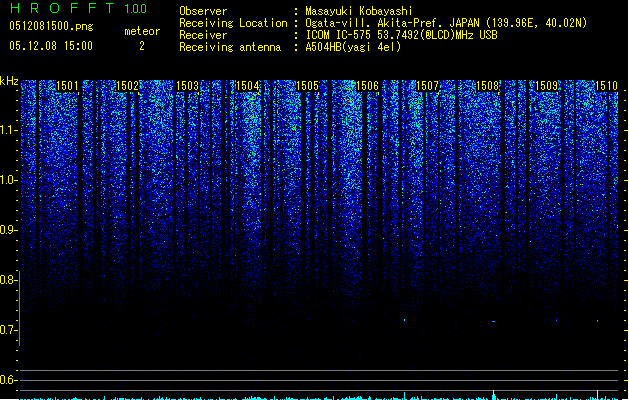Click the Receiving antenna field label
Image resolution: width=629 pixels, height=400 pixels.
pos(230,47)
